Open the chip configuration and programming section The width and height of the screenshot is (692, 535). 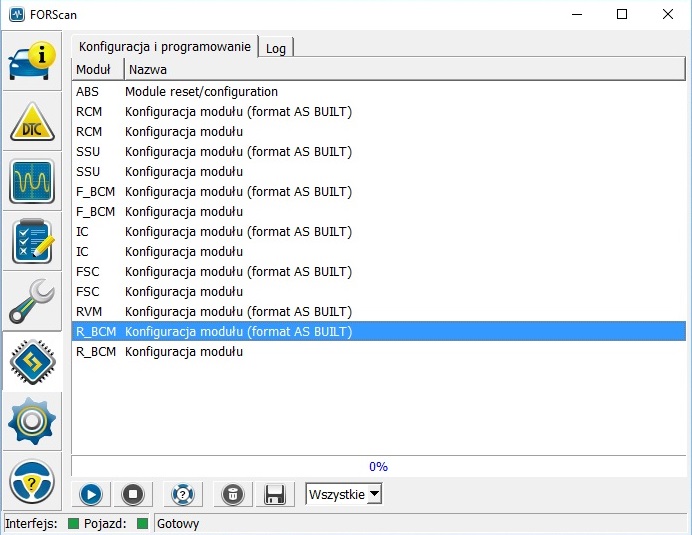[32, 361]
